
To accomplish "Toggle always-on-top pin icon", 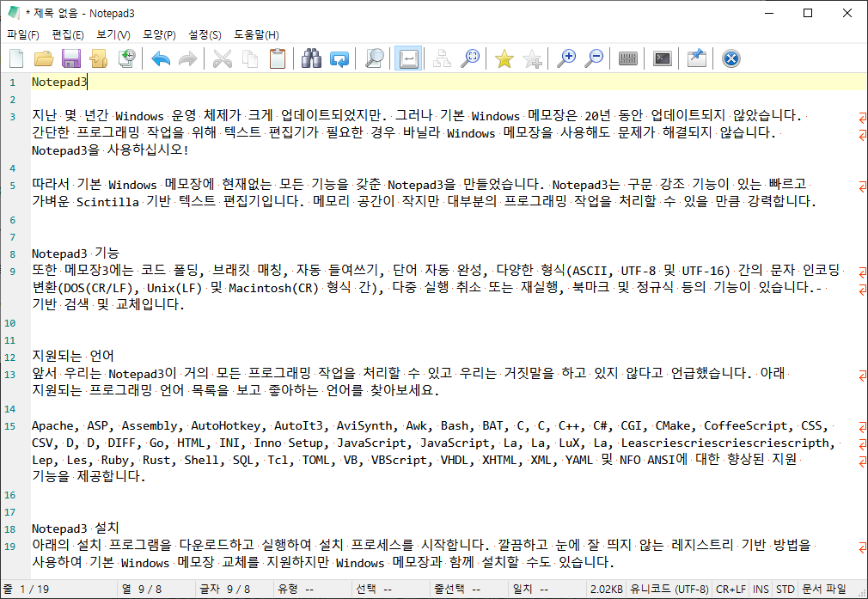I will point(696,58).
